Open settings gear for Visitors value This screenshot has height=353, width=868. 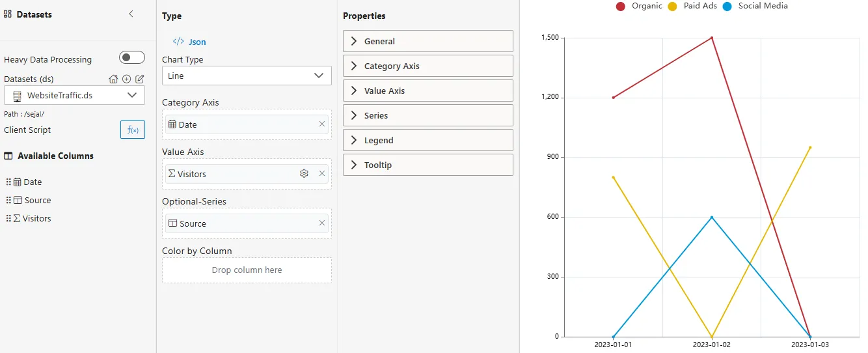point(304,174)
